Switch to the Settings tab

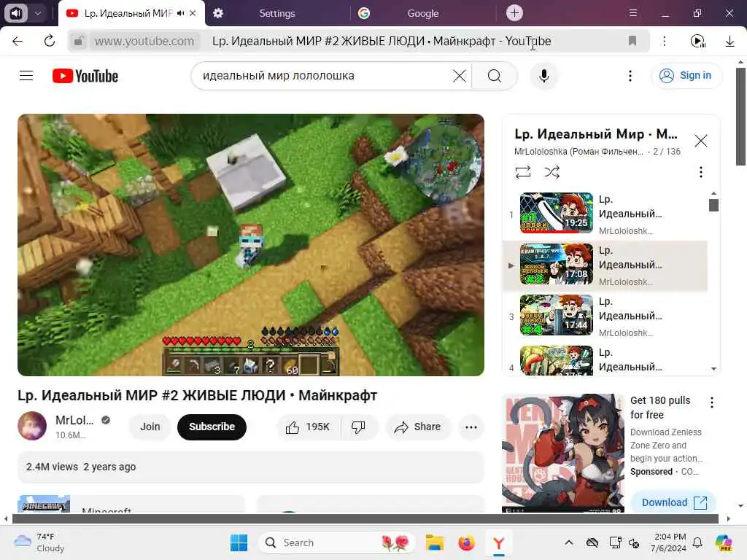coord(276,13)
